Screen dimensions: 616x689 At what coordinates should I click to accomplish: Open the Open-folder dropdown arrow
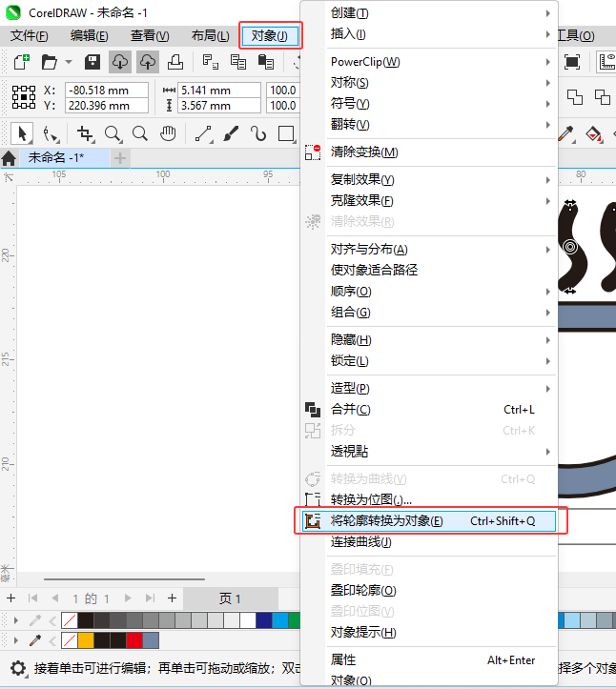(69, 62)
